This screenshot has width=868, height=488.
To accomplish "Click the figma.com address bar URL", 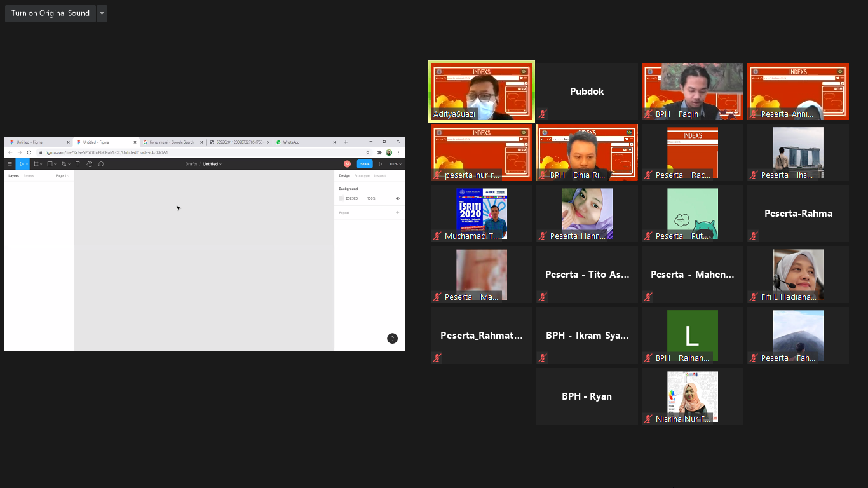I will tap(107, 152).
